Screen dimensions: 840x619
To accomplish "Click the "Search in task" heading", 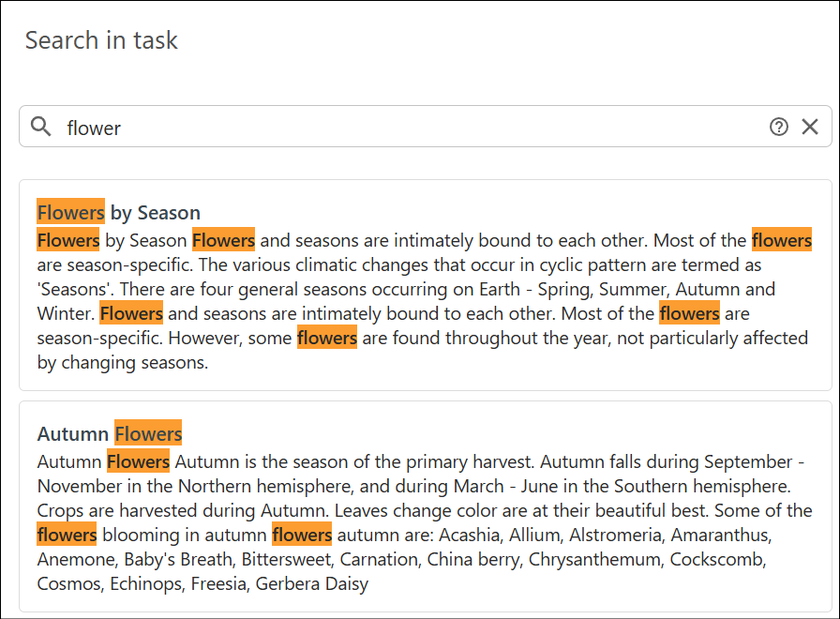I will [x=101, y=40].
